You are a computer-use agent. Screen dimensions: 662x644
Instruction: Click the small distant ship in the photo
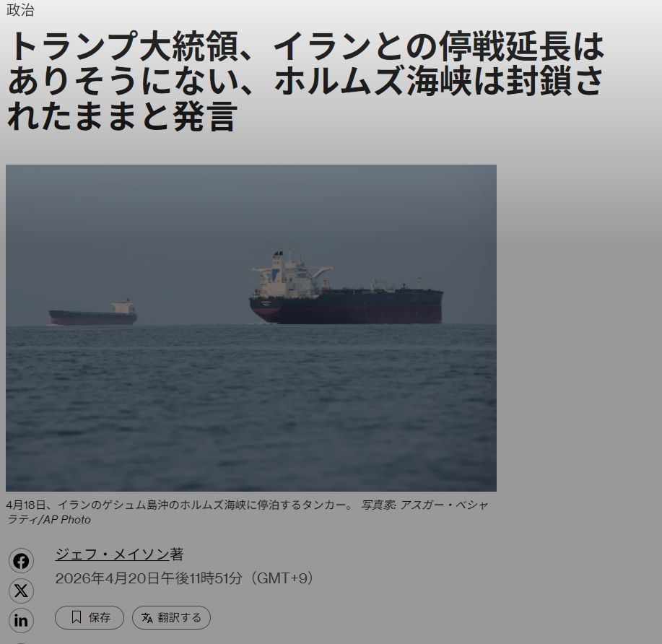(x=93, y=313)
